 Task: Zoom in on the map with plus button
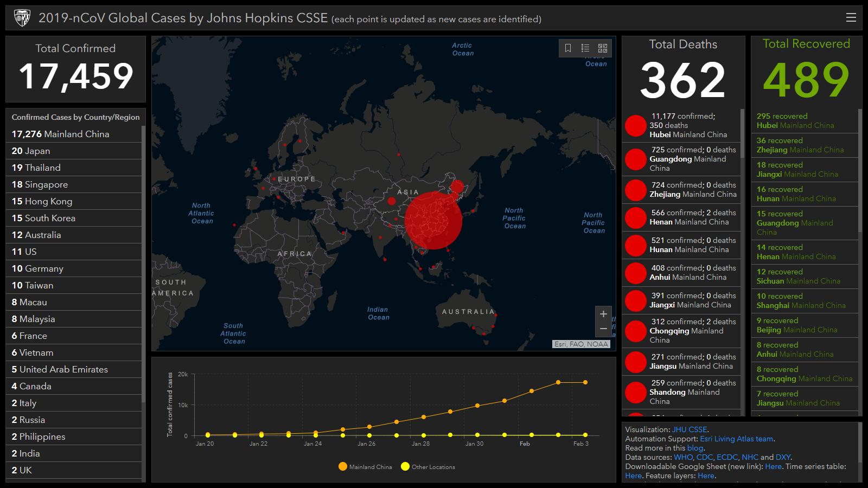click(603, 314)
